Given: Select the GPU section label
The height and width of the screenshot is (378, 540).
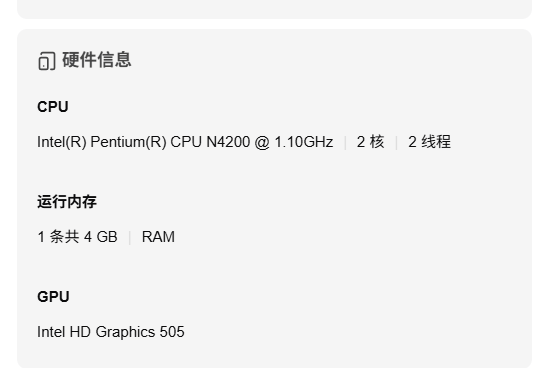Looking at the screenshot, I should 53,297.
